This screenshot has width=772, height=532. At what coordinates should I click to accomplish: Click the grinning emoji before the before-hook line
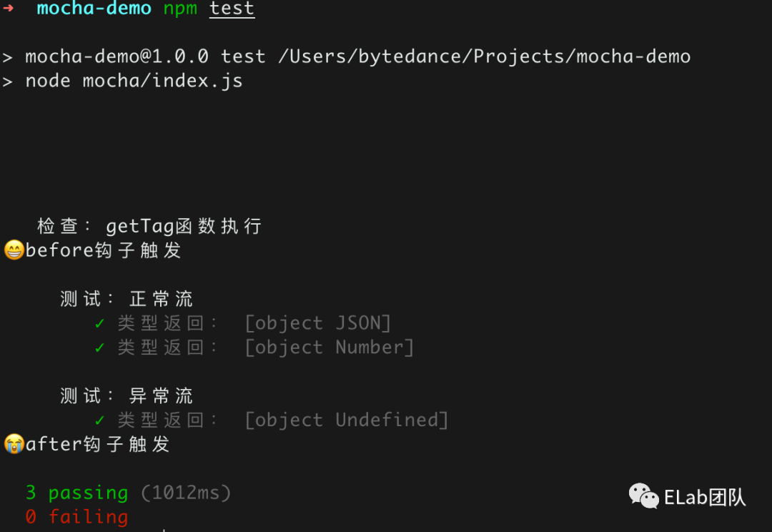(14, 250)
